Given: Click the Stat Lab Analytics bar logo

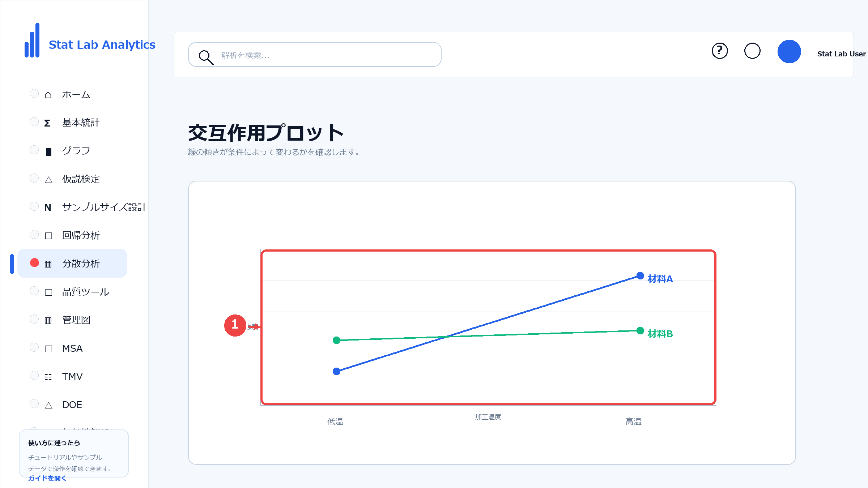Looking at the screenshot, I should 32,40.
